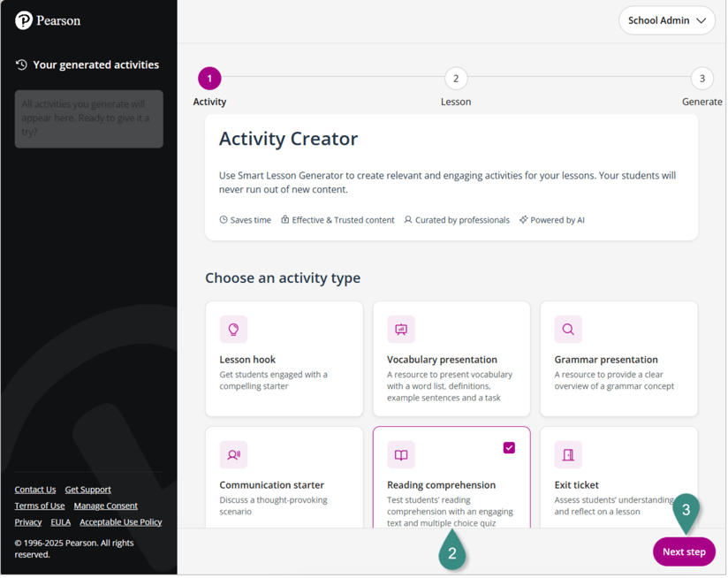Click the empty generated activities placeholder box
Image resolution: width=728 pixels, height=578 pixels.
tap(88, 118)
